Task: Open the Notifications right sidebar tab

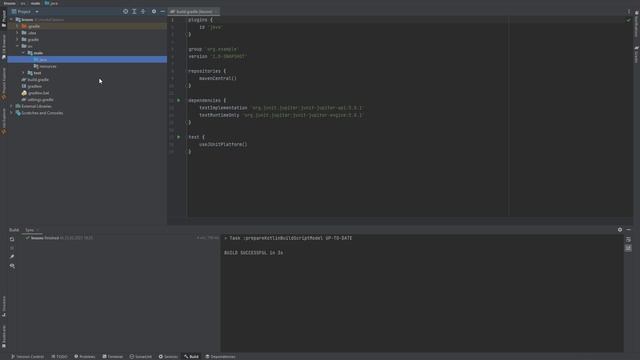Action: (636, 24)
